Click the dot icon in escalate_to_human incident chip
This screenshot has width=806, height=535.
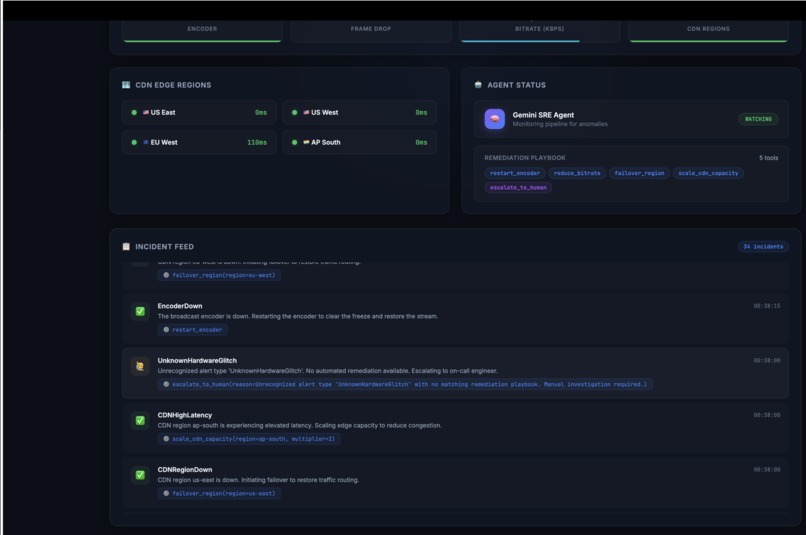click(166, 384)
